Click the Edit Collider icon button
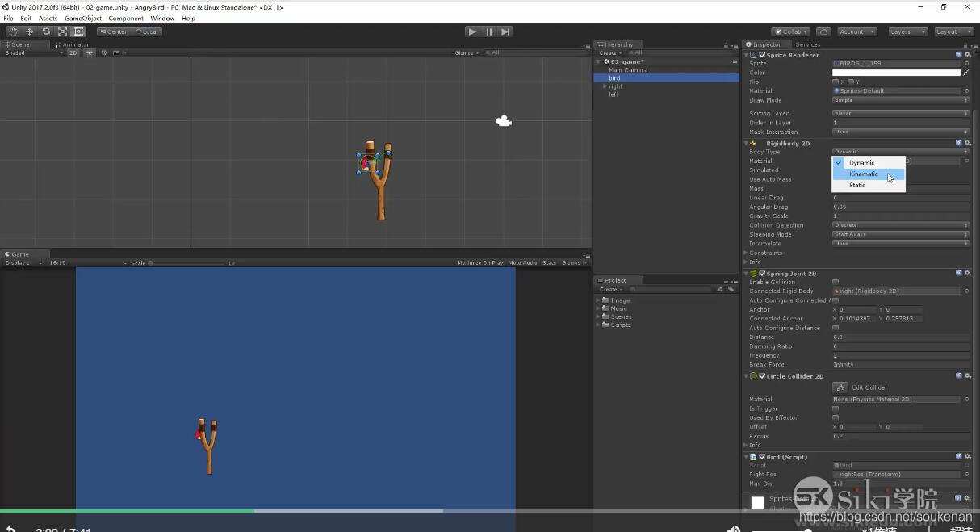Screen dimensions: 980x532 [x=840, y=387]
